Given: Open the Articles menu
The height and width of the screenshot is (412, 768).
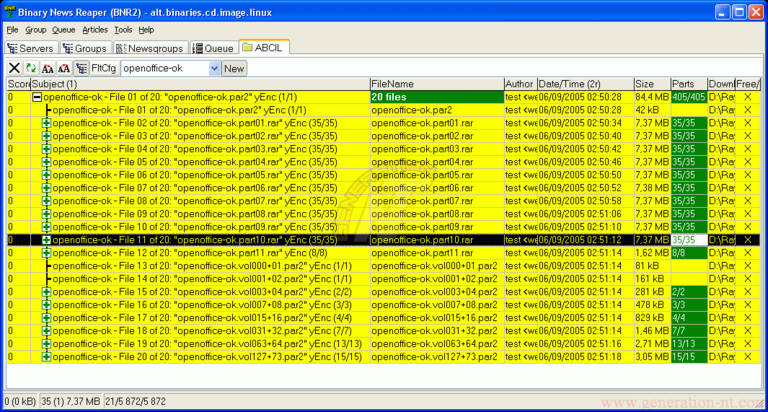Looking at the screenshot, I should (95, 30).
